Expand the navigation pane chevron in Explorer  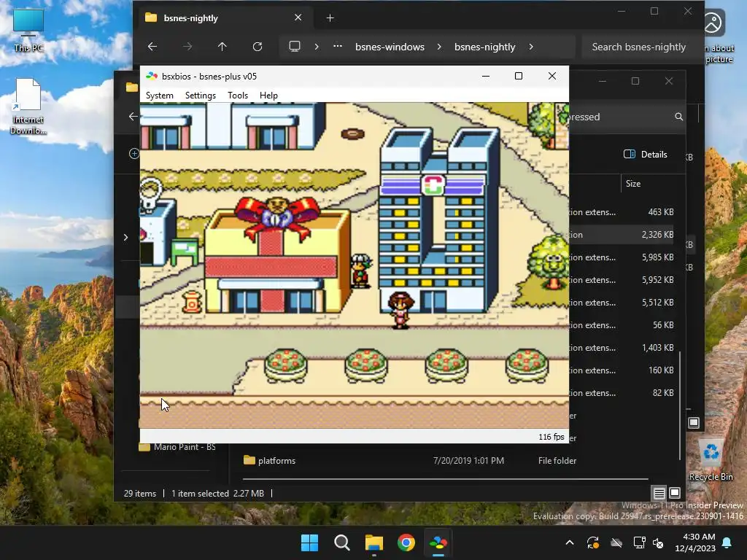[x=125, y=237]
